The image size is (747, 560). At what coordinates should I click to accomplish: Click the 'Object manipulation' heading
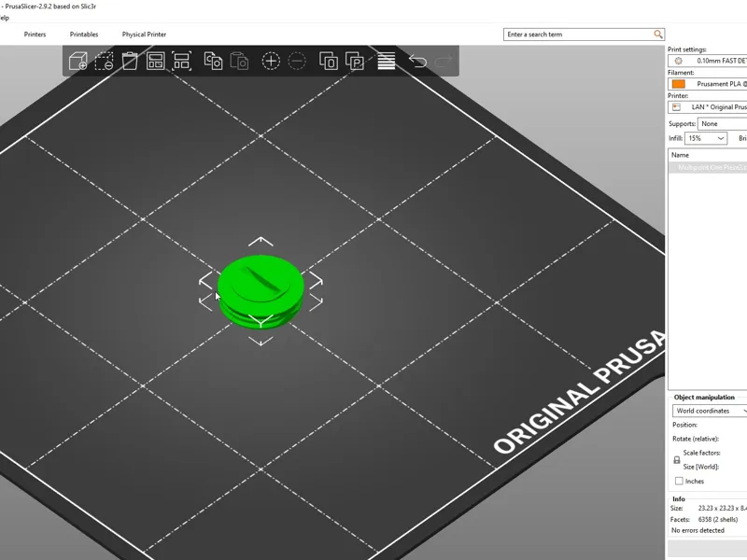704,398
